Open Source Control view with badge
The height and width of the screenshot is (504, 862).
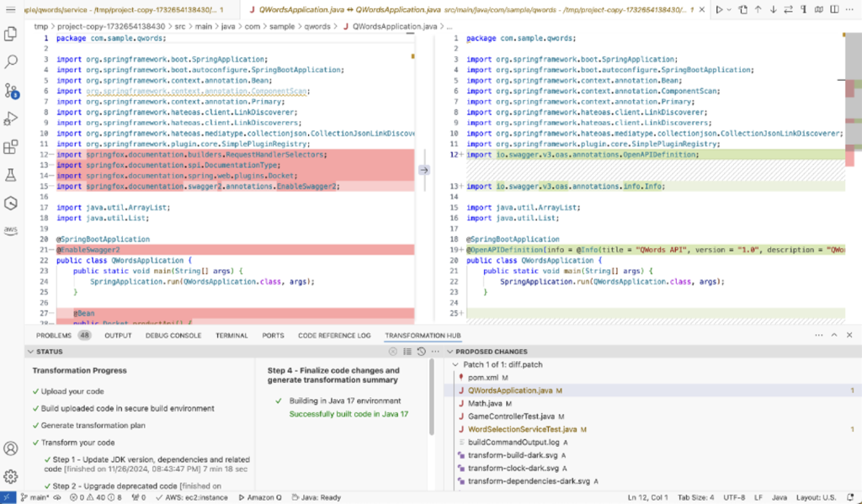[x=12, y=90]
